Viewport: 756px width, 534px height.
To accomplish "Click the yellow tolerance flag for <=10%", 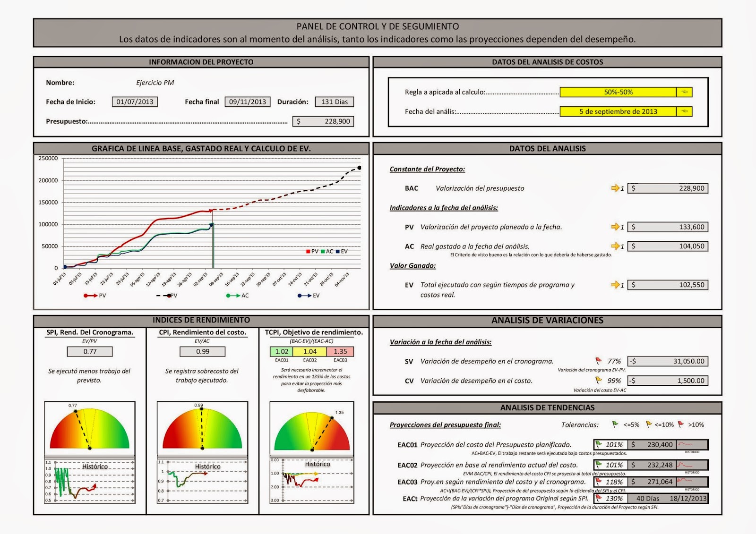I will point(649,424).
